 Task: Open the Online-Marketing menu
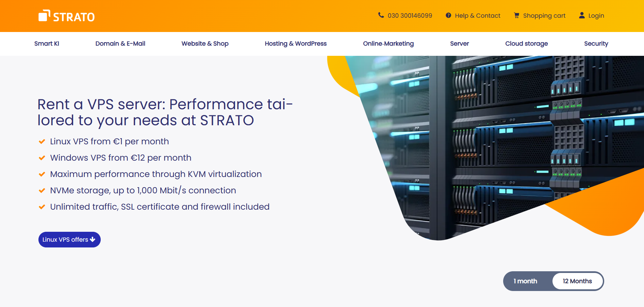point(388,44)
